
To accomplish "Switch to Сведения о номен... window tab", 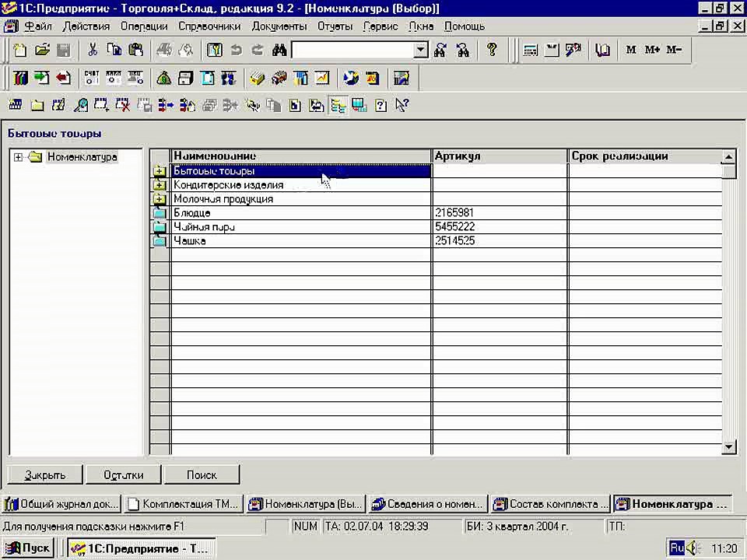I will 428,504.
